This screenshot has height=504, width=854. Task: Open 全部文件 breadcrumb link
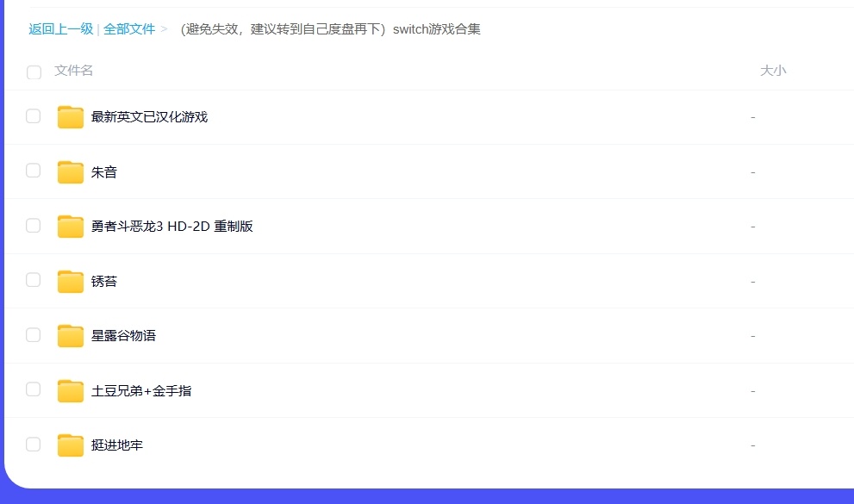pyautogui.click(x=129, y=28)
